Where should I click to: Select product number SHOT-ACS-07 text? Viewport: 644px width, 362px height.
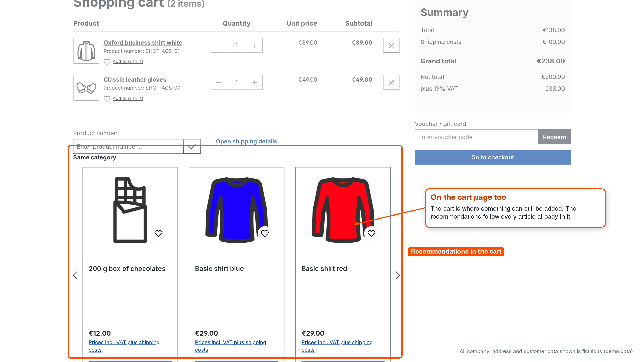click(x=163, y=88)
